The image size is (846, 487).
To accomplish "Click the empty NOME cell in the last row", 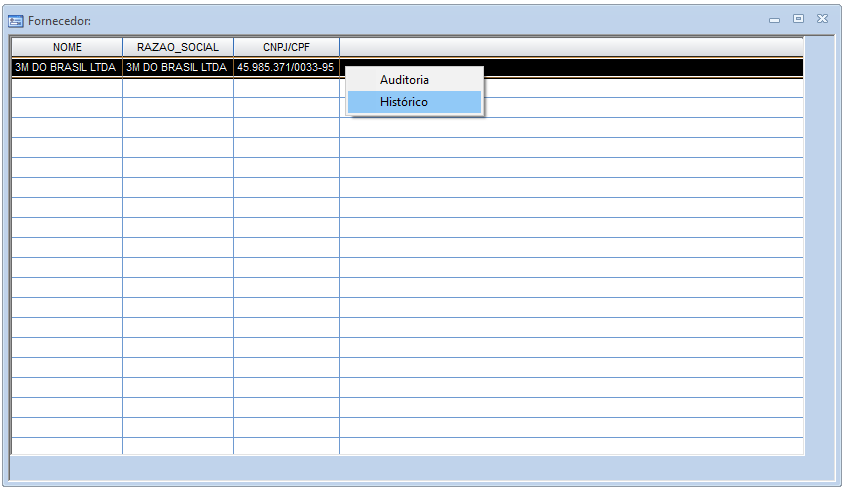I will 66,446.
